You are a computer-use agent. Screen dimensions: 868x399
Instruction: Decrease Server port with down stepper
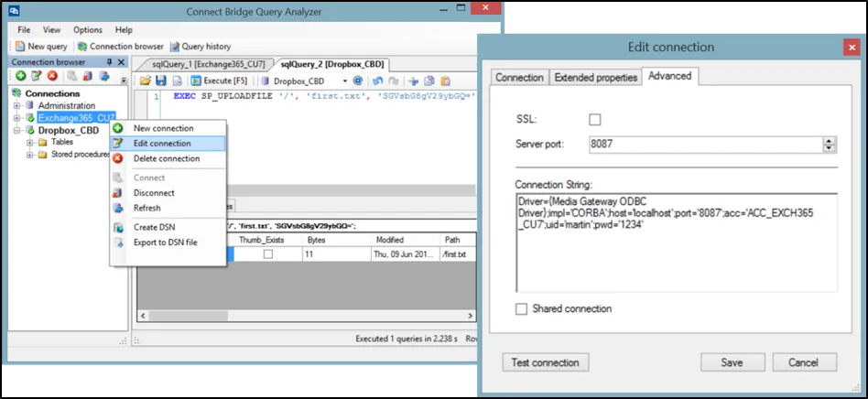click(829, 149)
